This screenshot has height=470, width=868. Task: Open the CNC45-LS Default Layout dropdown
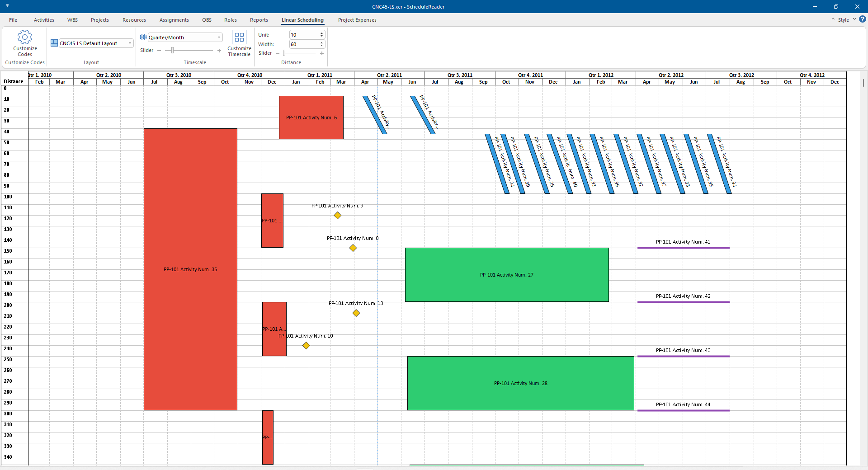pyautogui.click(x=130, y=43)
